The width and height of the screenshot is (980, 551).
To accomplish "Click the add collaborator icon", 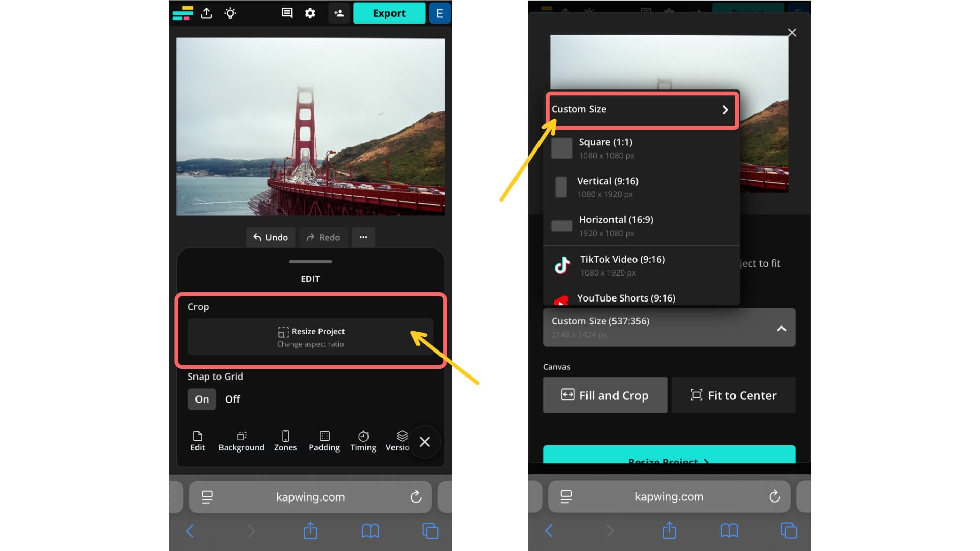I will pyautogui.click(x=339, y=13).
